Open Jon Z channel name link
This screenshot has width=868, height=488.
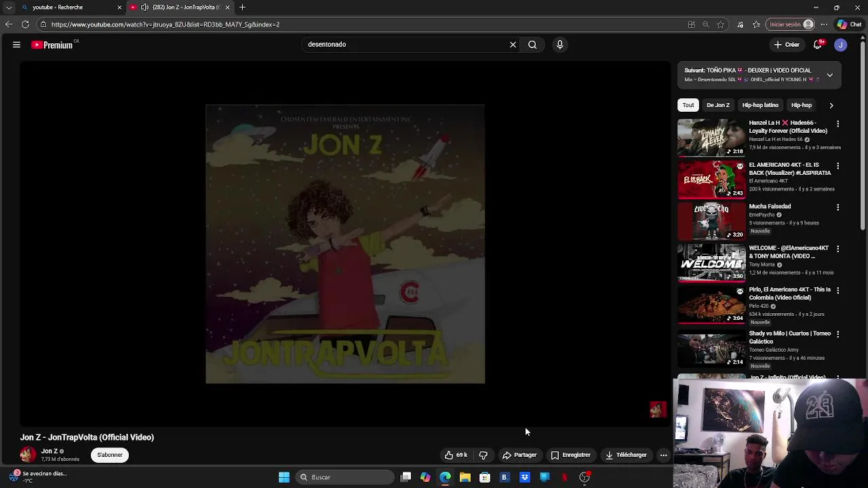(49, 451)
